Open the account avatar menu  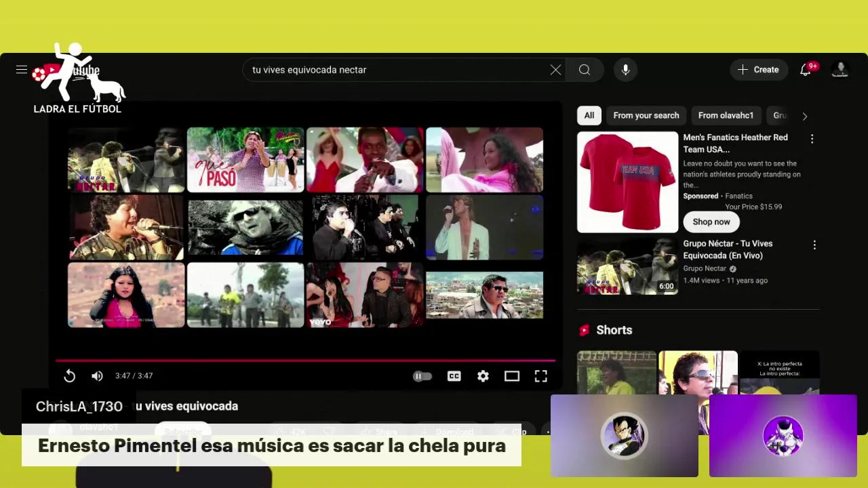coord(841,70)
